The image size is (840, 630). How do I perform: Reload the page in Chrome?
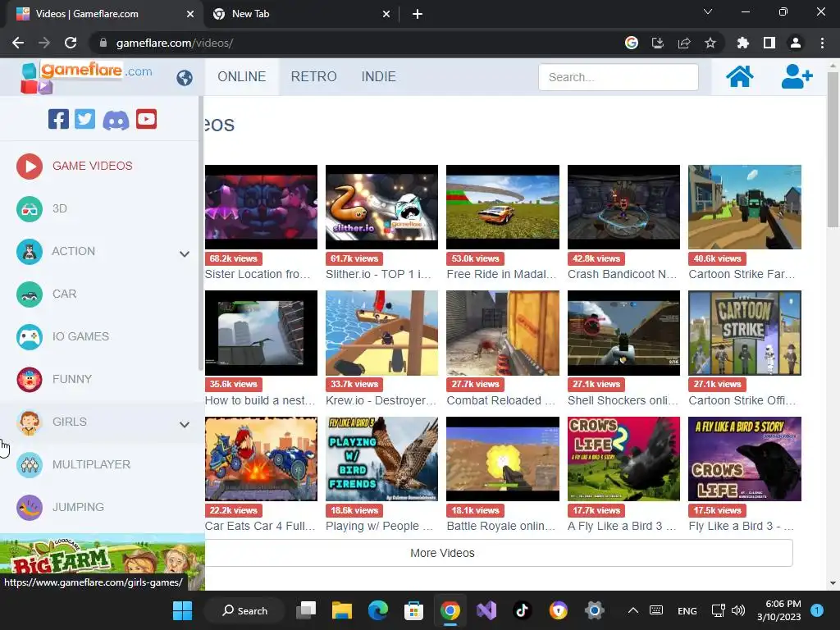click(71, 43)
